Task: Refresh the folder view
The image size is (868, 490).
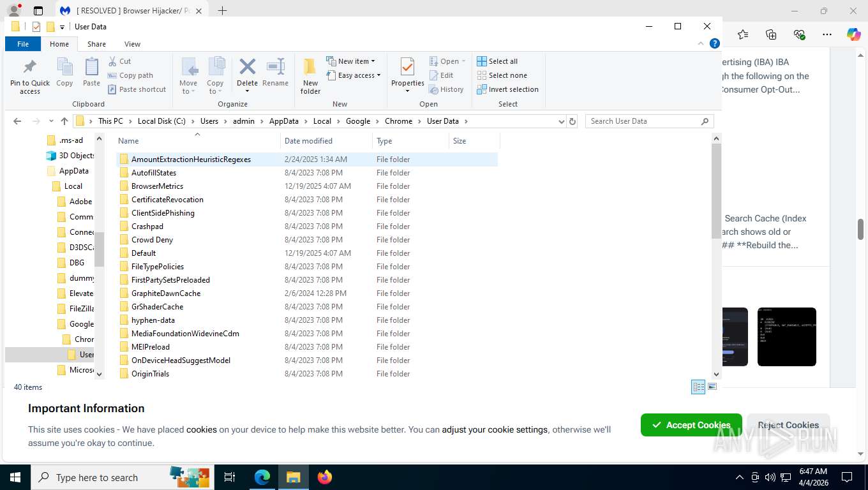Action: click(x=572, y=121)
